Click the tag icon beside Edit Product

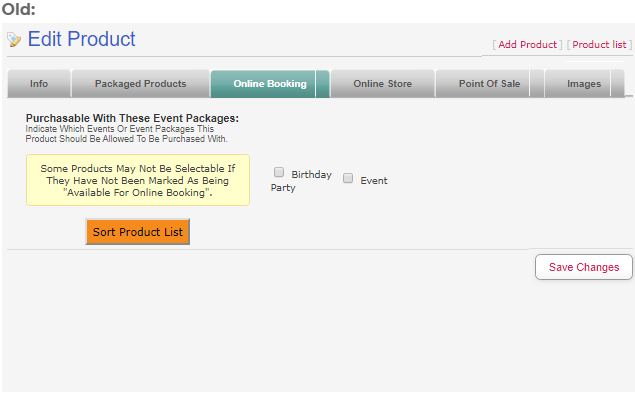tap(14, 39)
